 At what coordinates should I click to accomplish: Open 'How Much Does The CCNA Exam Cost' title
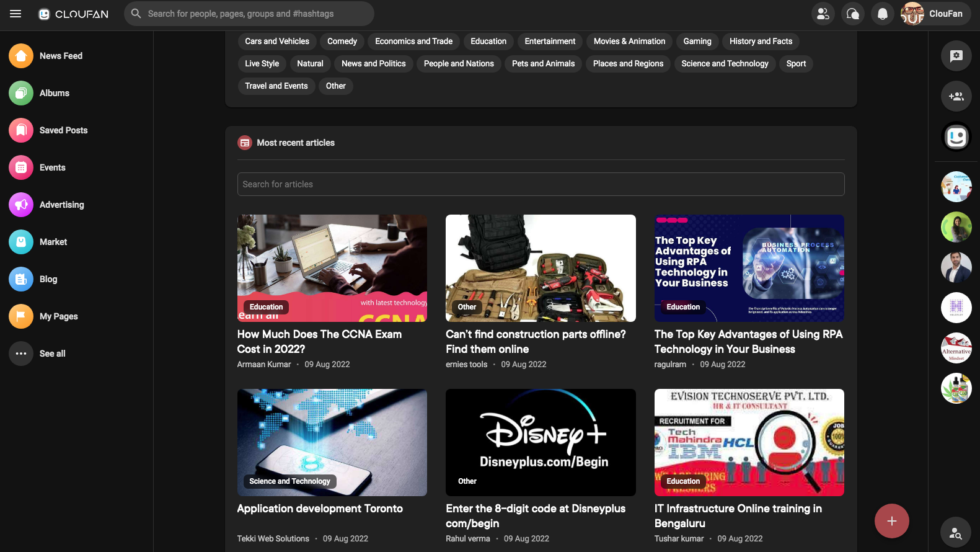[x=319, y=342]
